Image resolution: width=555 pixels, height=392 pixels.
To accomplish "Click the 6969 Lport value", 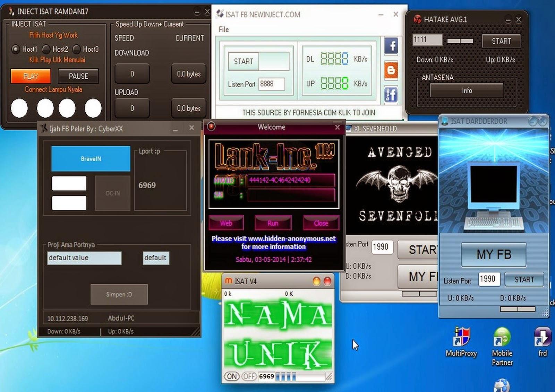I will [147, 185].
